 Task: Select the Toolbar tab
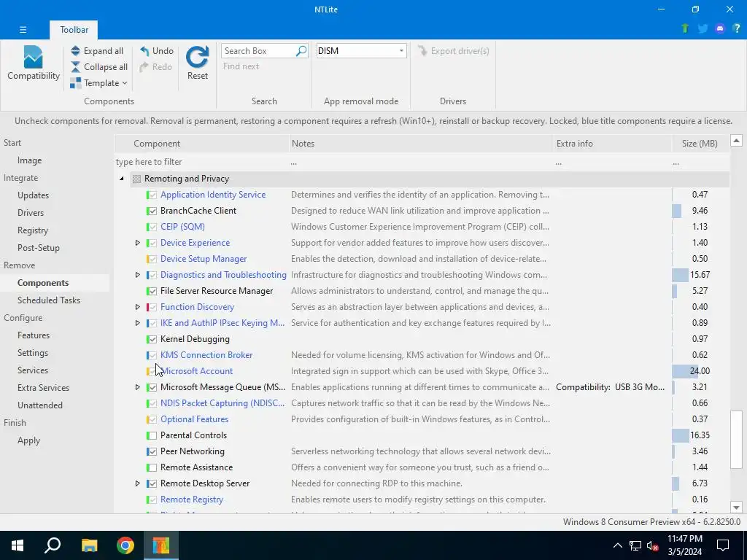tap(74, 29)
